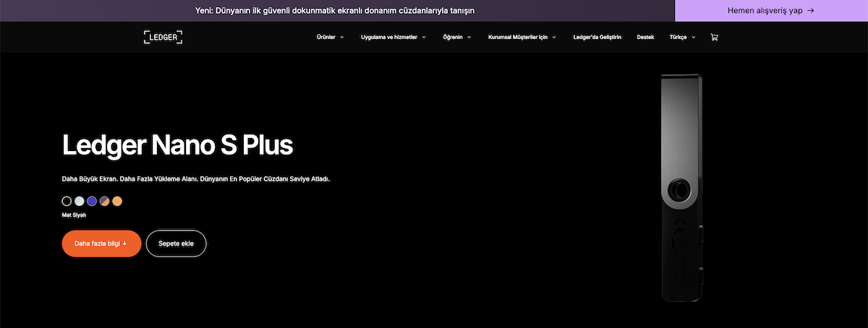Viewport: 868px width, 328px height.
Task: Click the Ledger Nano S Plus heading
Action: pos(178,145)
